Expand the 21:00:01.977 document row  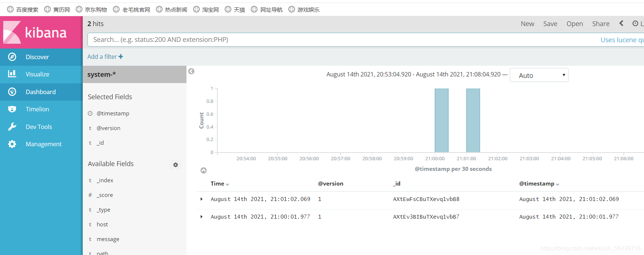(202, 217)
